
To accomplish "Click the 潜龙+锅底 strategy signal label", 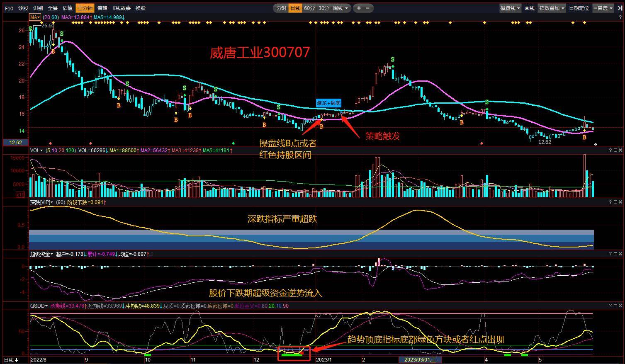I will (328, 103).
